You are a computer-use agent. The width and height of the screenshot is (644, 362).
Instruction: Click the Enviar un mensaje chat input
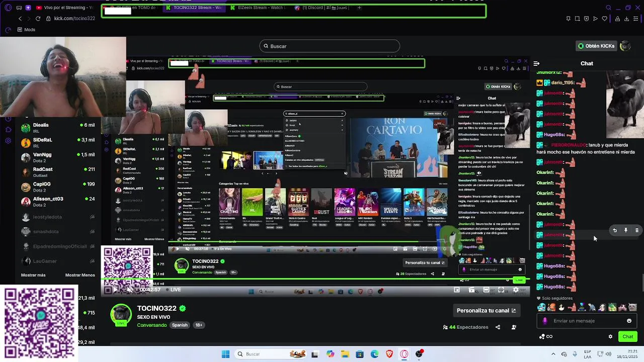click(x=586, y=321)
